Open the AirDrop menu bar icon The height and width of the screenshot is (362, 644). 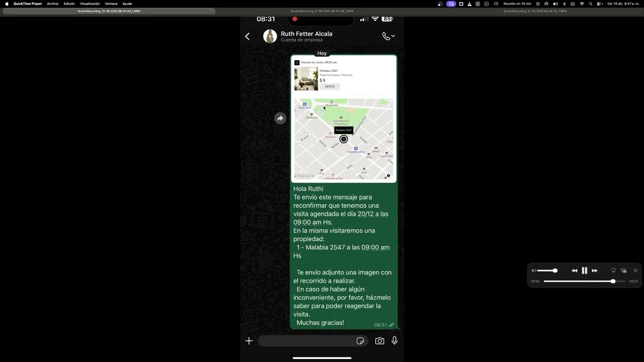(x=546, y=4)
